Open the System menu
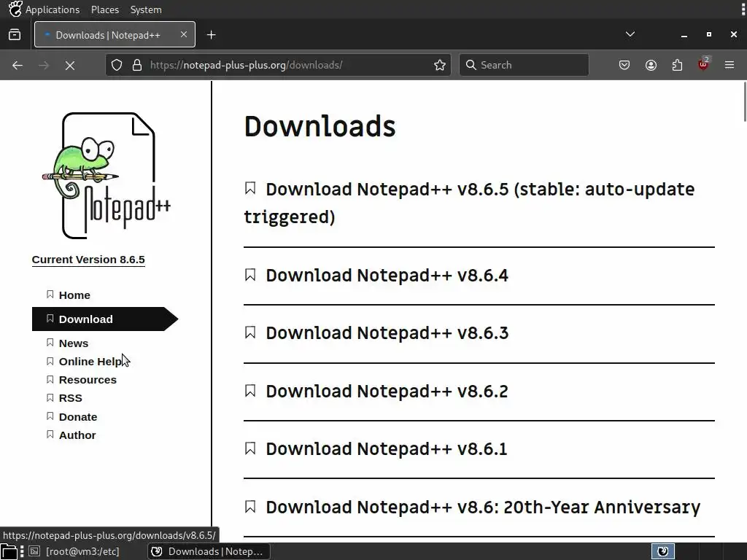 pyautogui.click(x=146, y=9)
